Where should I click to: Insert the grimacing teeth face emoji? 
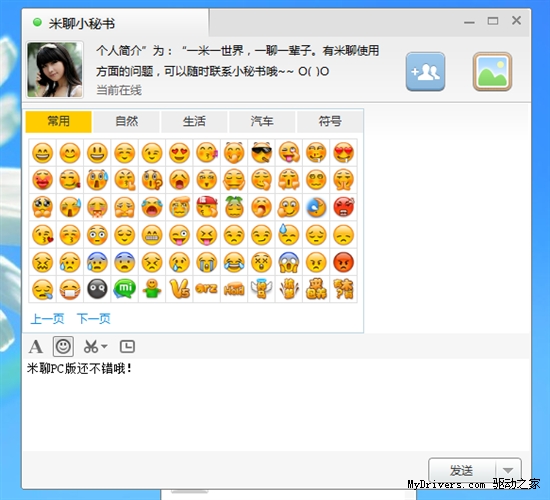coord(152,234)
